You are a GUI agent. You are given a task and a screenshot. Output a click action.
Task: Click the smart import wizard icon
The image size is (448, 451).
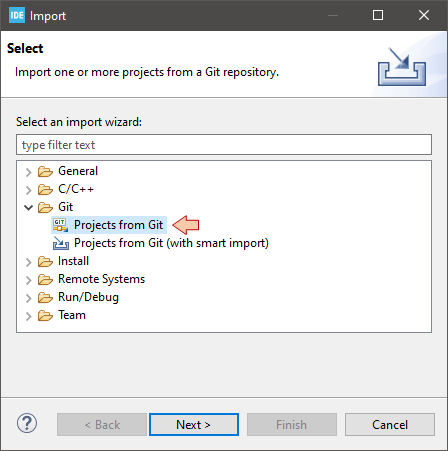tap(61, 243)
